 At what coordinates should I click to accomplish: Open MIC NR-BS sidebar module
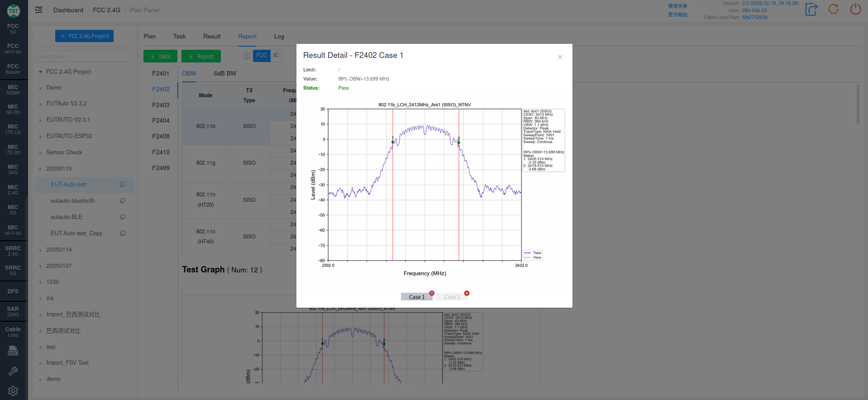(x=13, y=109)
